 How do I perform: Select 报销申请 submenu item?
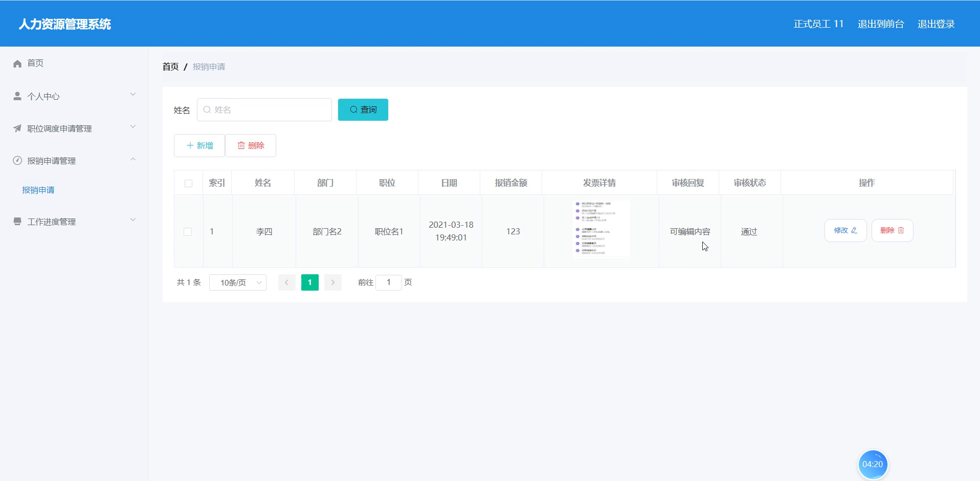[x=38, y=190]
